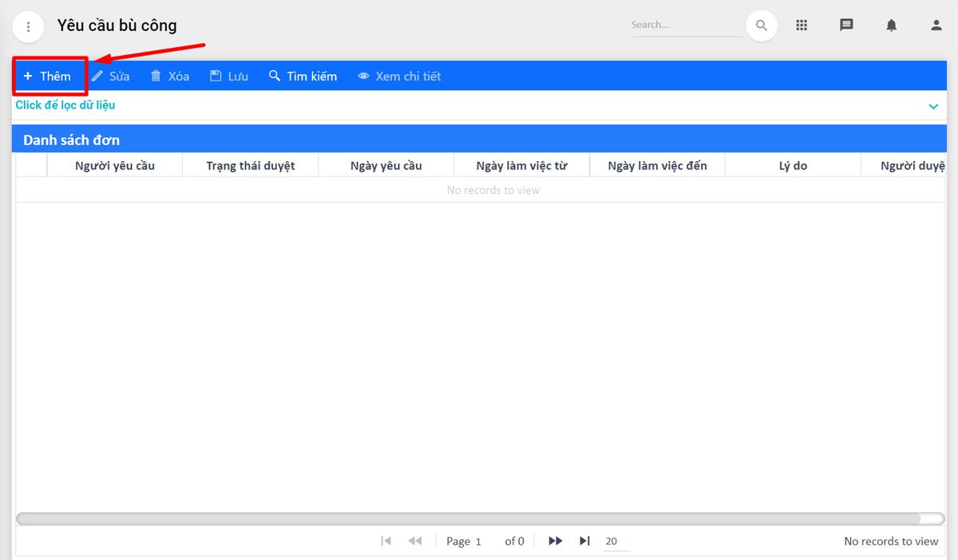Sort by Người yêu cầu column header
The width and height of the screenshot is (958, 560).
115,166
